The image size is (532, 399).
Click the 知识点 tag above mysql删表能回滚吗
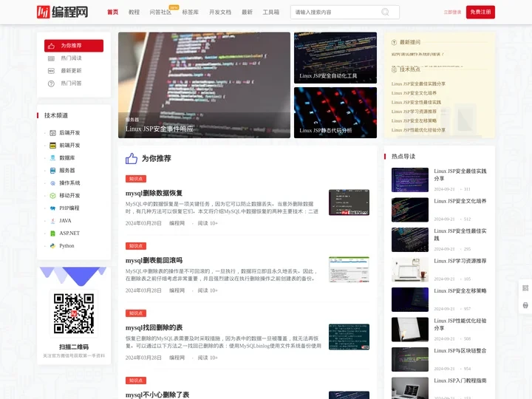136,246
